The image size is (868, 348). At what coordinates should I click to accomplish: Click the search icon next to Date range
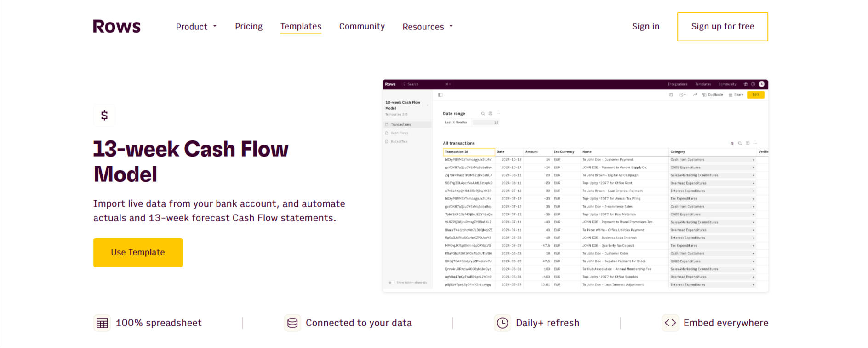tap(483, 114)
